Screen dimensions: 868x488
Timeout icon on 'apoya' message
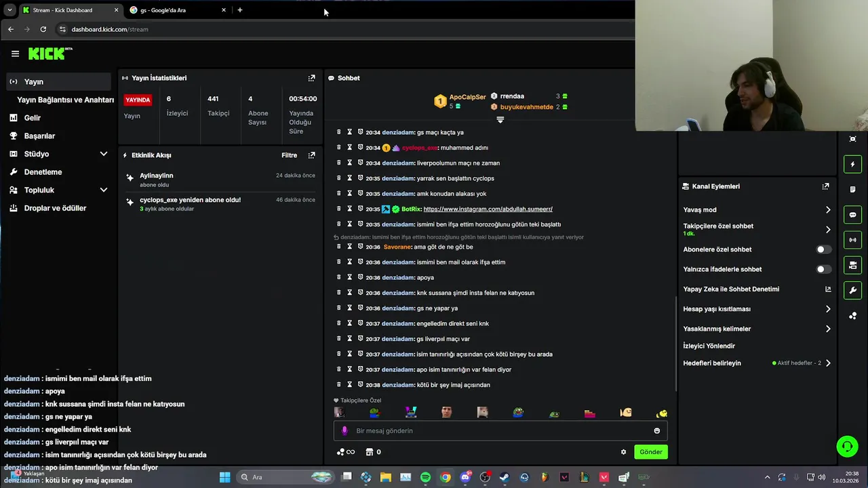pos(349,277)
